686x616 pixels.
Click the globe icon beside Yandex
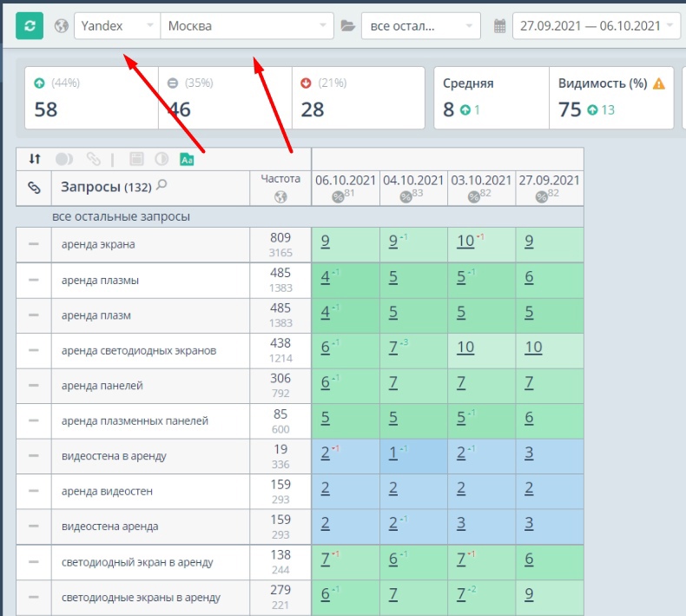(x=62, y=26)
